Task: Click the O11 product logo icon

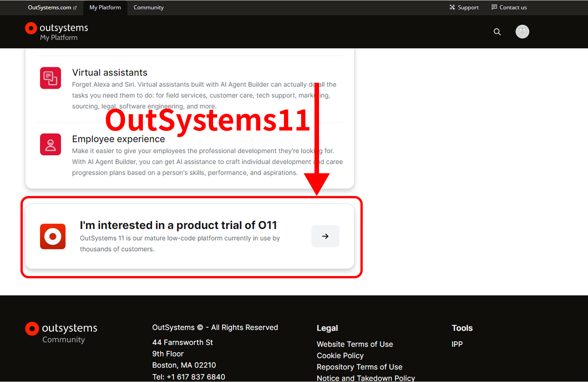Action: point(53,236)
